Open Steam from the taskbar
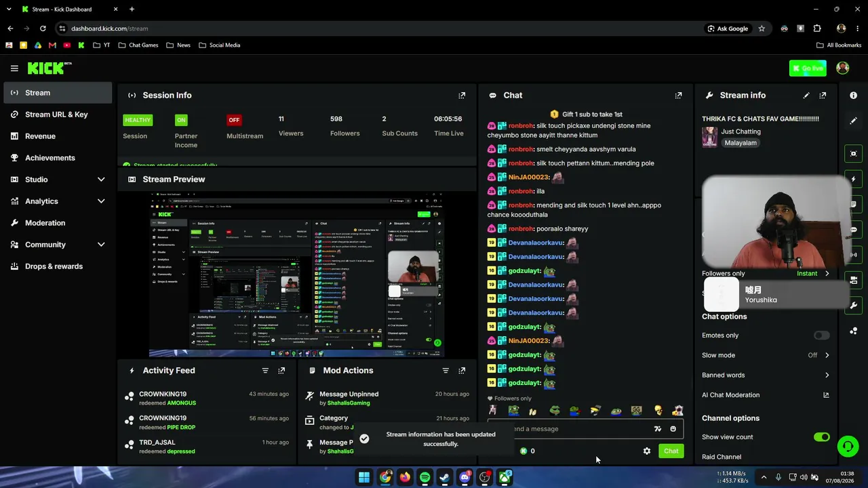 pyautogui.click(x=444, y=478)
